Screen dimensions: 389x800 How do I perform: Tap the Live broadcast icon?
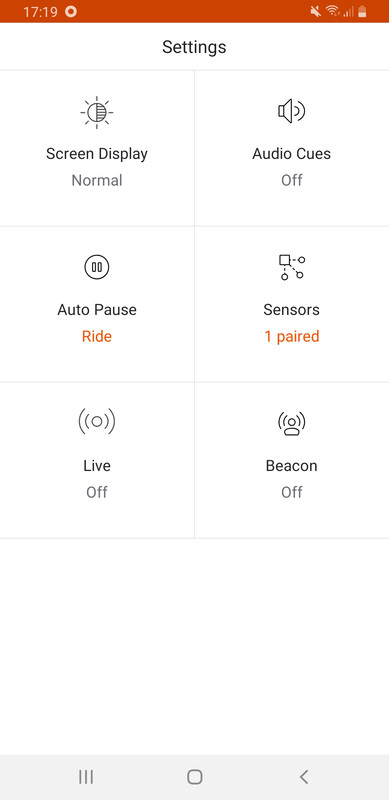[97, 421]
